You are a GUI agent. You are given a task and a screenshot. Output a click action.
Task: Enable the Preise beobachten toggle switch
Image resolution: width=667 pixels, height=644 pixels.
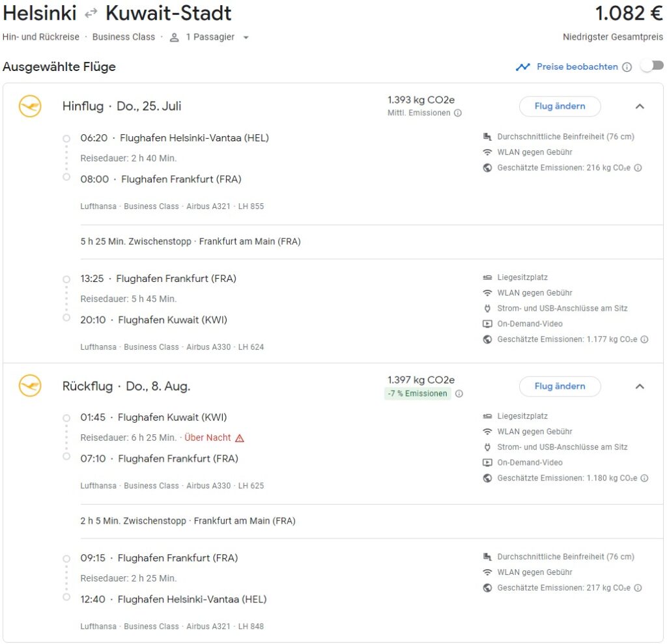tap(651, 66)
